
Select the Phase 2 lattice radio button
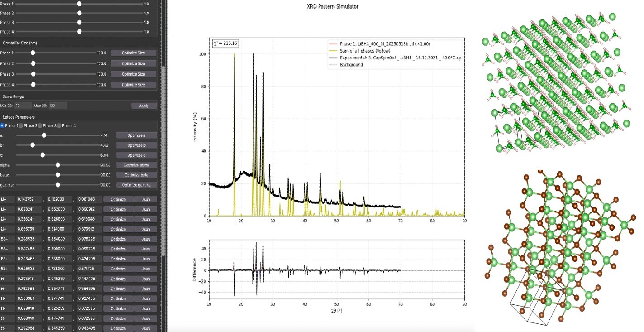pyautogui.click(x=21, y=125)
